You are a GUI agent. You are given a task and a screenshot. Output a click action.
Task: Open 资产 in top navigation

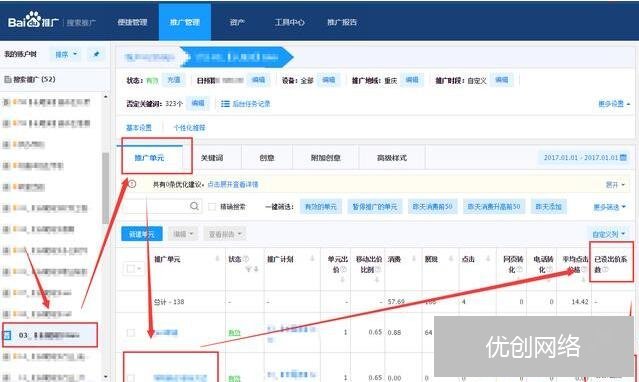coord(237,22)
